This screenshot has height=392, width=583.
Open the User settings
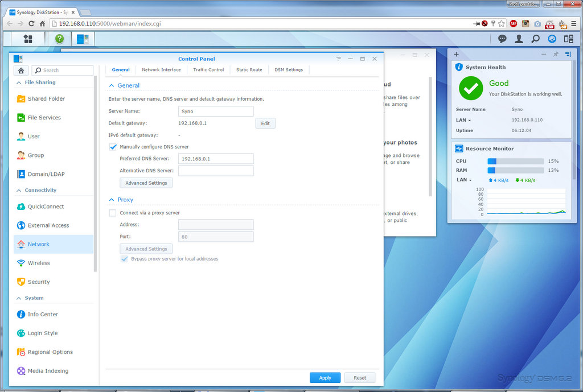pos(54,137)
